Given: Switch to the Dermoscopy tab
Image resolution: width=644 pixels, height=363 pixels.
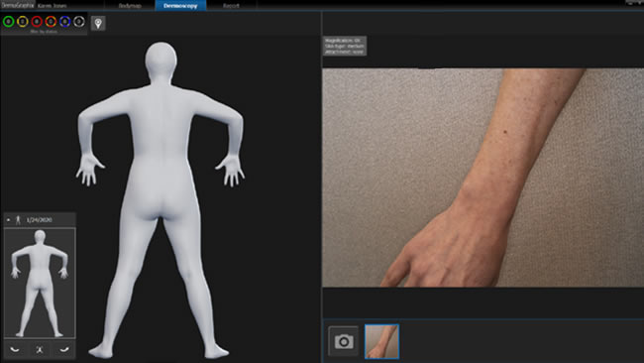Looking at the screenshot, I should tap(180, 6).
